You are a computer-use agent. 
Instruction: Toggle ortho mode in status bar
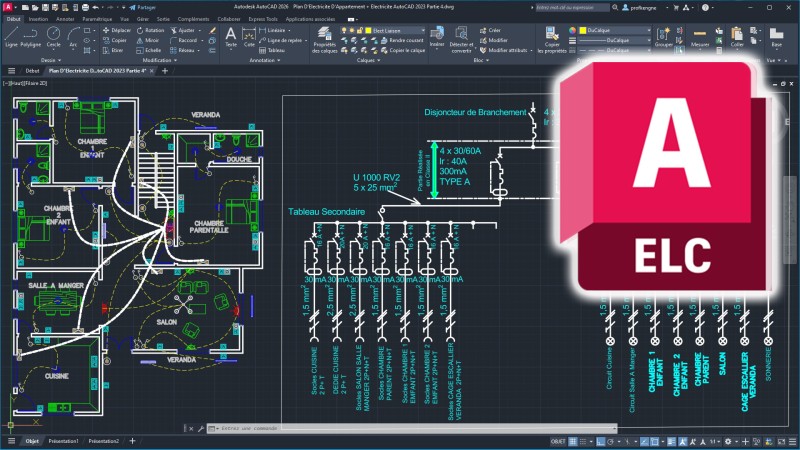pyautogui.click(x=601, y=441)
